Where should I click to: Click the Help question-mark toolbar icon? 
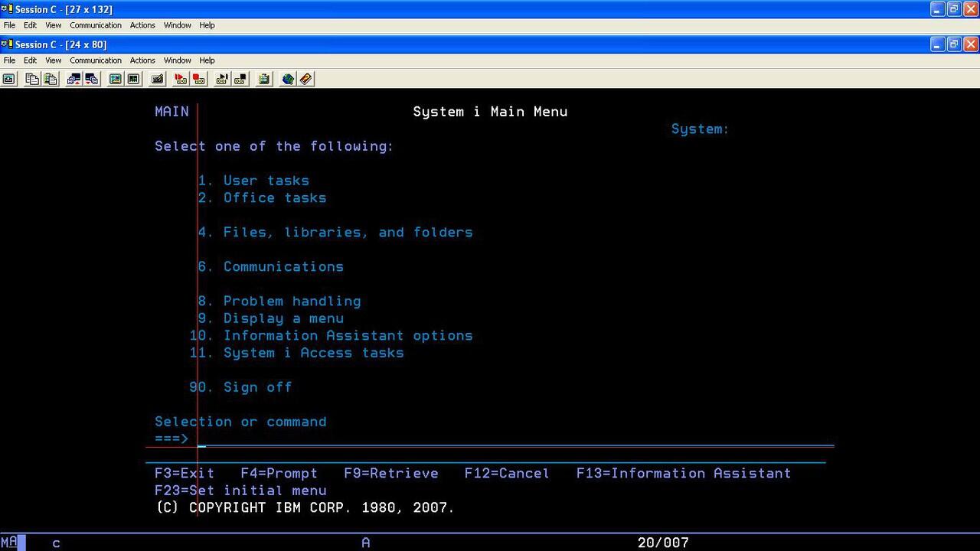pos(306,79)
